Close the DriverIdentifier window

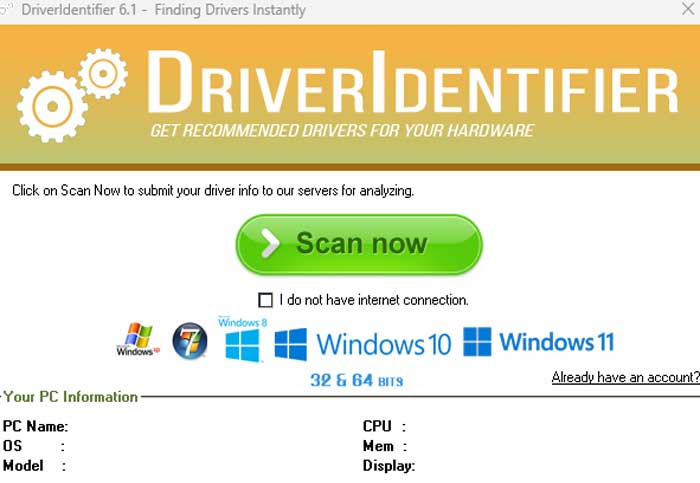coord(689,9)
